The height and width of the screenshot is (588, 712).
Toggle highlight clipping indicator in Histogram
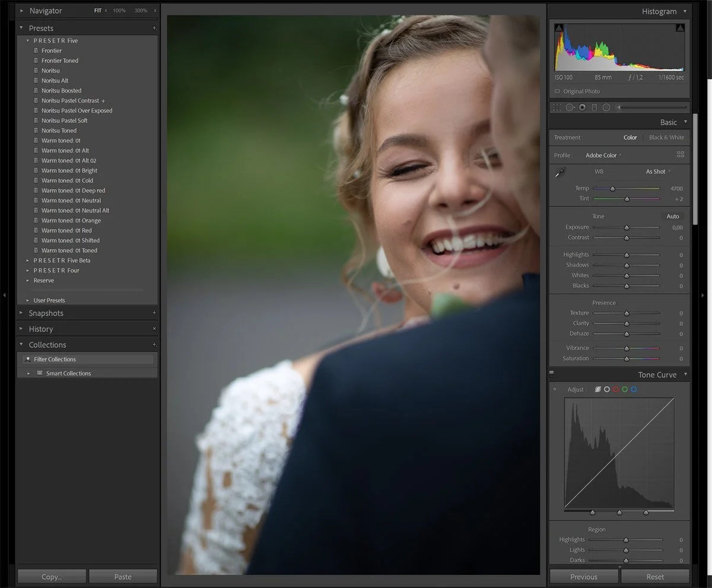[x=680, y=28]
